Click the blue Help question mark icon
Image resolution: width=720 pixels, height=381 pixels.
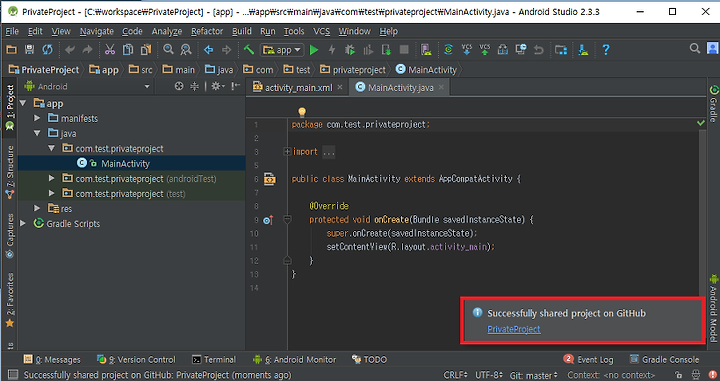click(606, 50)
